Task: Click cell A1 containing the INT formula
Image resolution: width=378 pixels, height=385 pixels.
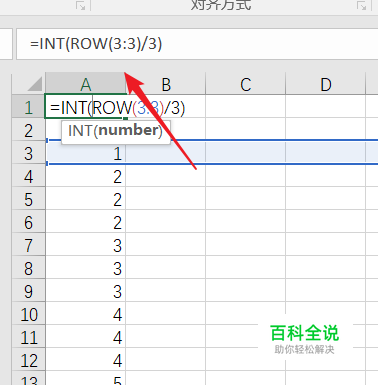Action: (x=85, y=106)
